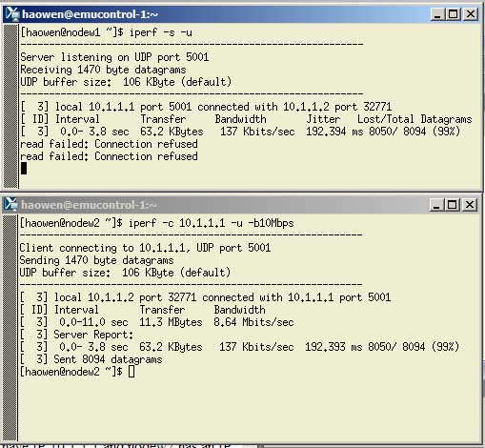Minimize the bottom iperf client terminal window
Screen dimensions: 485x448
(436, 205)
